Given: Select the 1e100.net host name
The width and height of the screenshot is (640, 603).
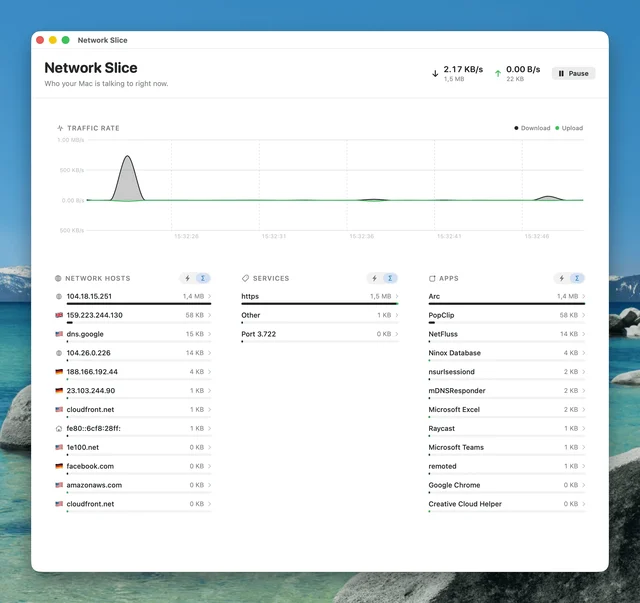Looking at the screenshot, I should click(x=82, y=447).
